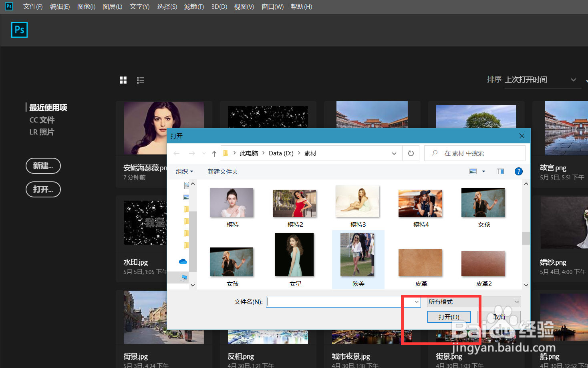Select the 欧美 image file
Image resolution: width=588 pixels, height=368 pixels.
tap(358, 259)
